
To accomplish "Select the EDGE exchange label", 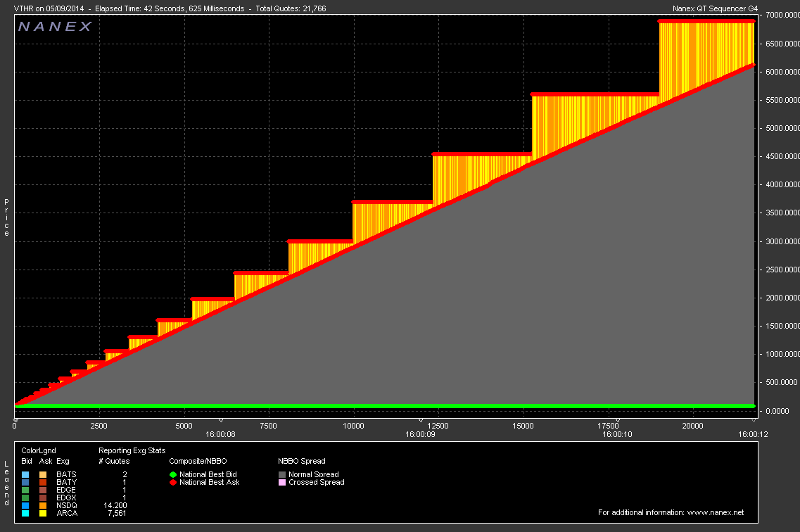I will click(66, 490).
